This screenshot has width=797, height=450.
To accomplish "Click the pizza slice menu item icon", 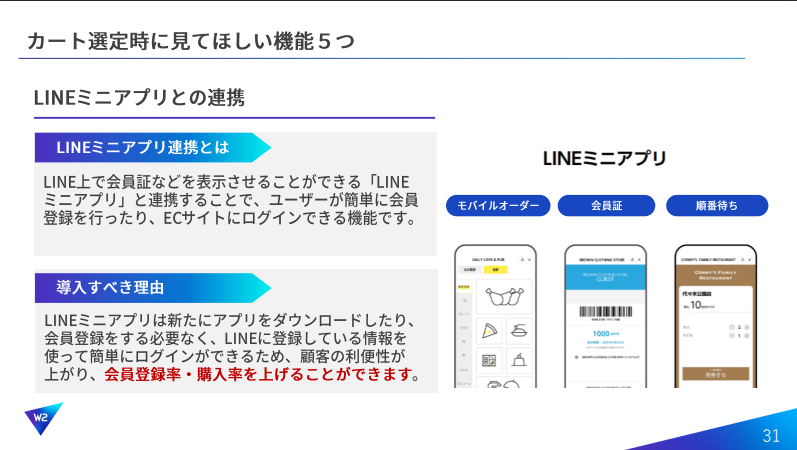I will point(489,331).
